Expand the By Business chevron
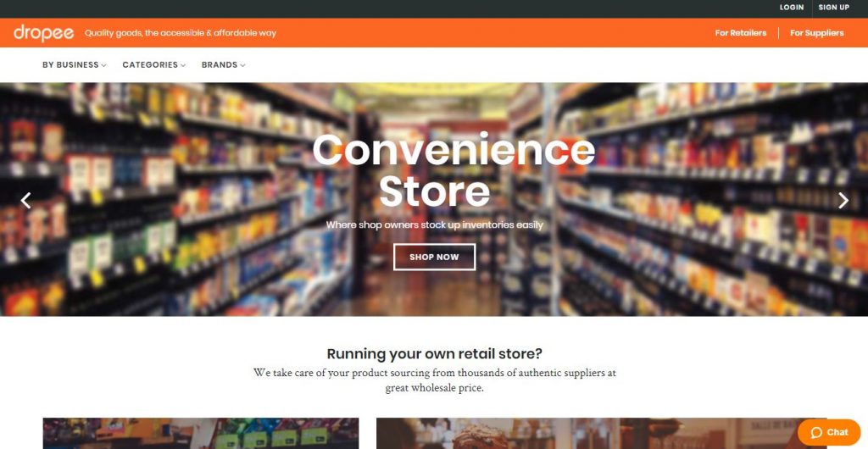The image size is (868, 449). (x=103, y=65)
